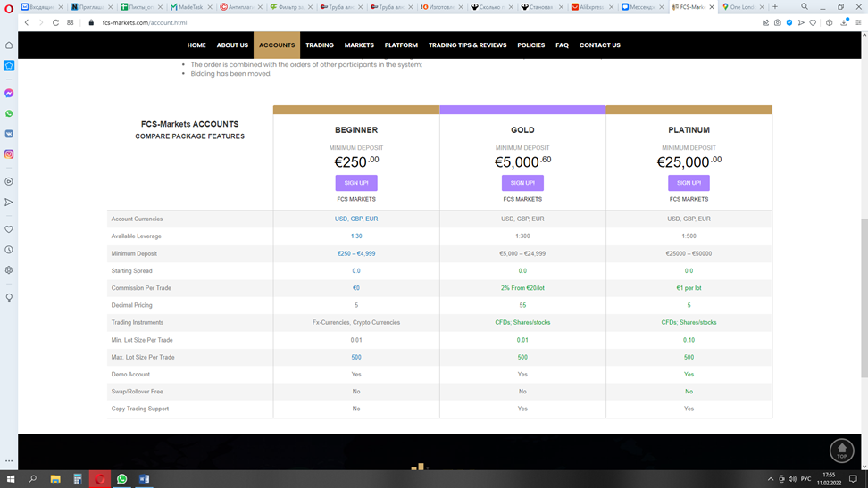Click Gold commission 2% From €20/lot
The width and height of the screenshot is (868, 488).
pyautogui.click(x=522, y=287)
